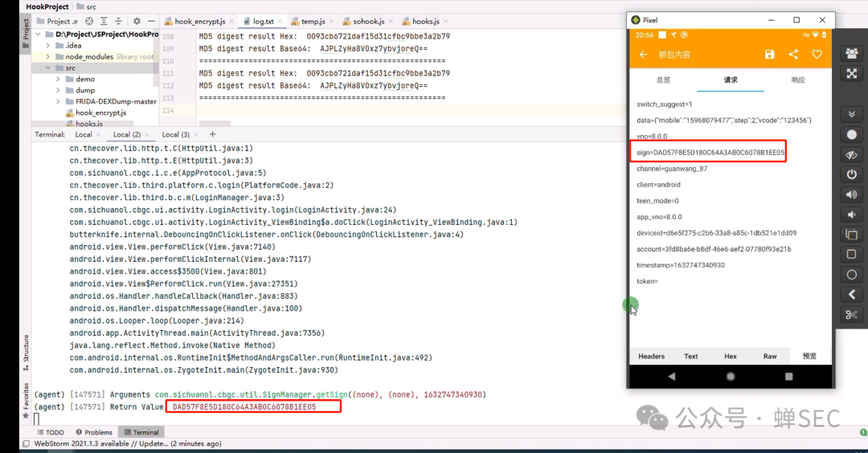Toggle the crossed-eye visibility button on sidebar

coord(852,154)
